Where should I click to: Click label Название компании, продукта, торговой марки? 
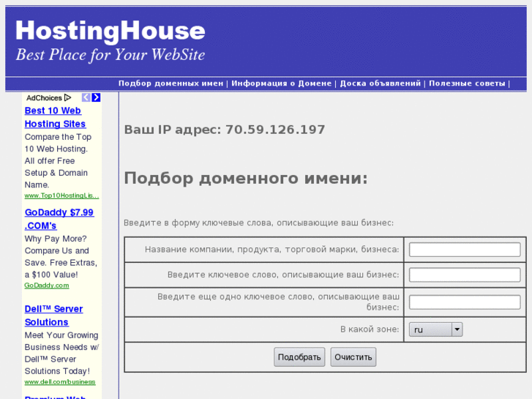click(250, 250)
